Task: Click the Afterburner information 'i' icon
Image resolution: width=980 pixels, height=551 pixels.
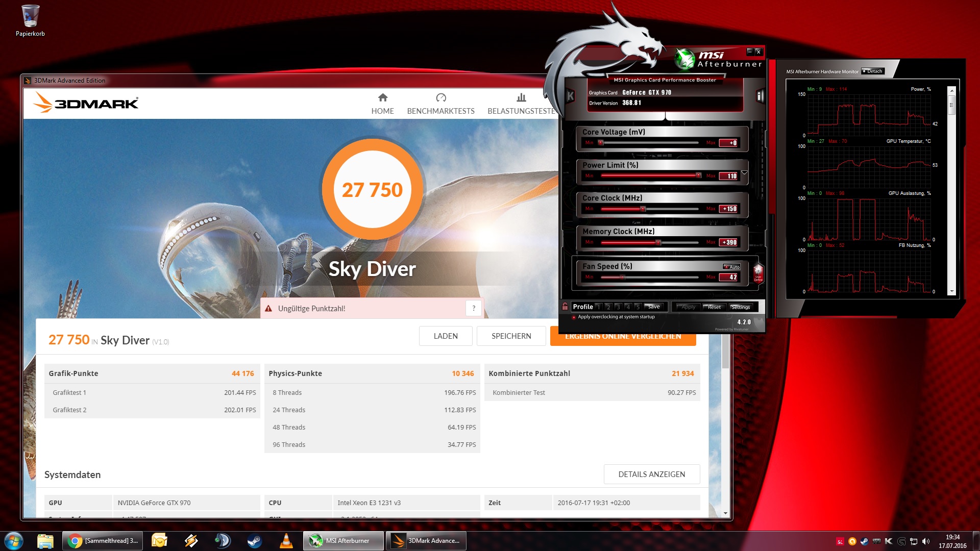Action: 760,96
